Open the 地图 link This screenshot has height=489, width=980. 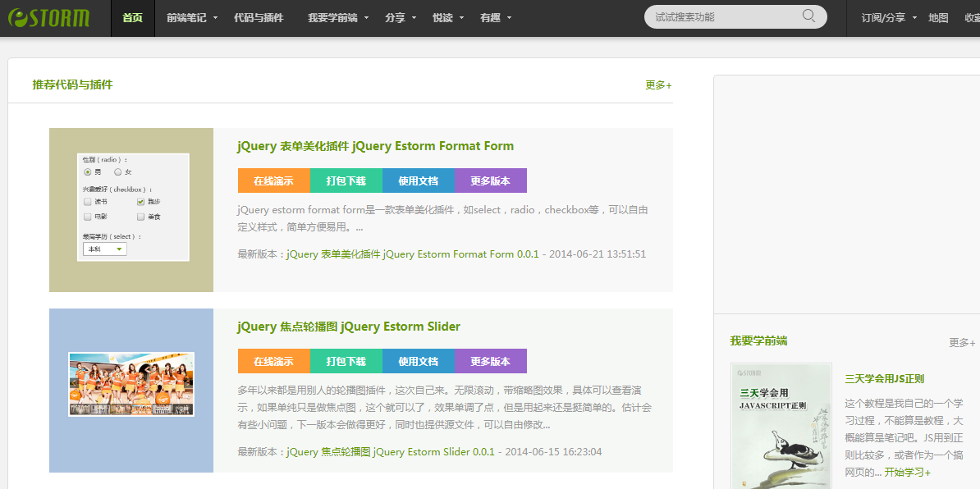click(x=938, y=18)
